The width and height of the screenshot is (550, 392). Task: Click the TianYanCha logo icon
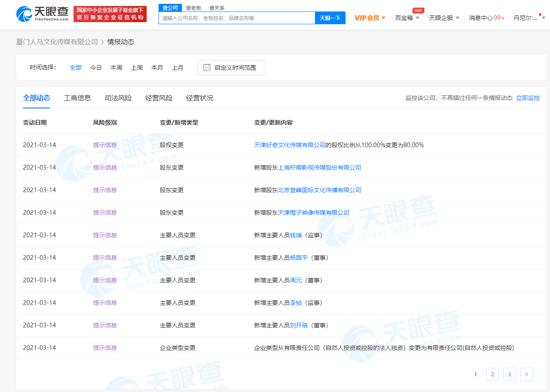(24, 14)
